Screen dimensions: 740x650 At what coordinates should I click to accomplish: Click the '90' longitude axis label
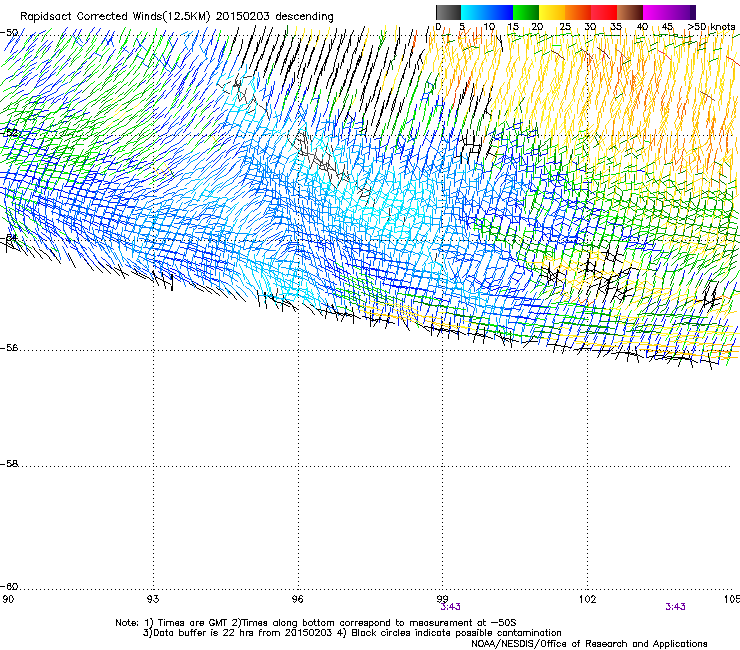click(8, 599)
